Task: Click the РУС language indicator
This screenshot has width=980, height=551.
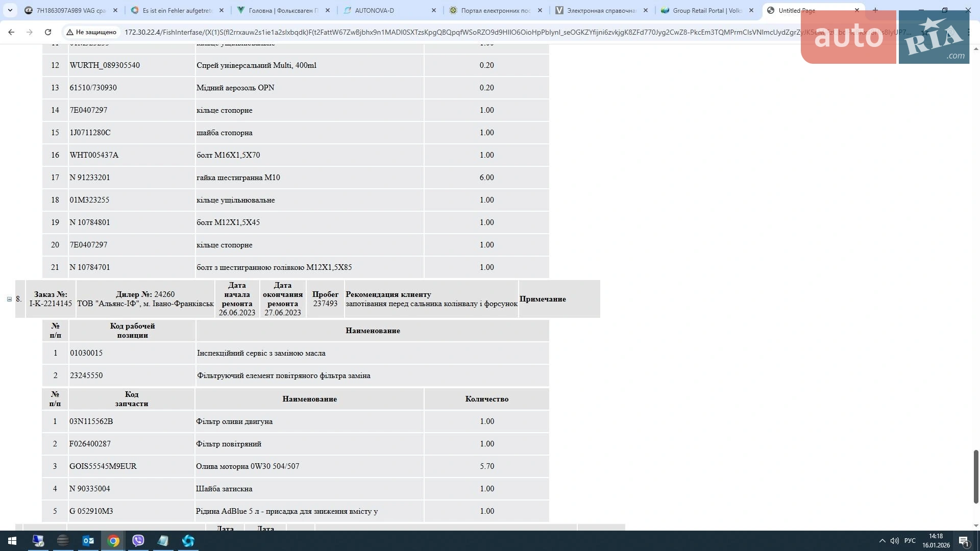Action: pos(910,541)
